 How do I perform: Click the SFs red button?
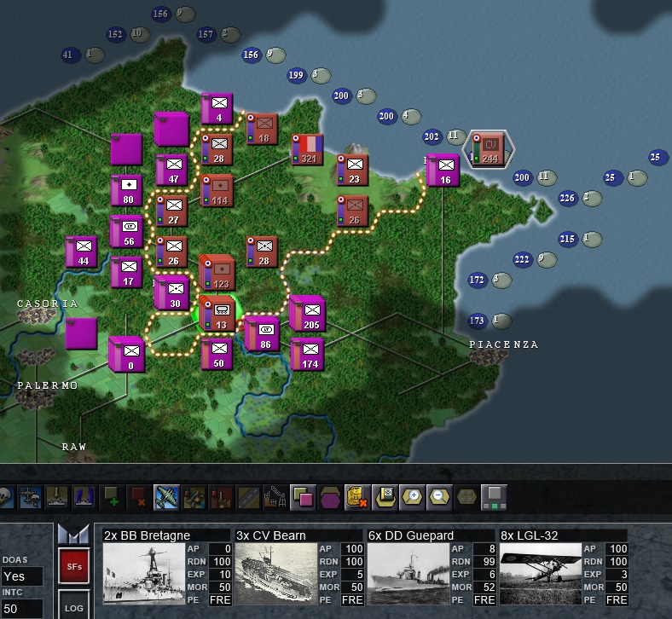(73, 566)
